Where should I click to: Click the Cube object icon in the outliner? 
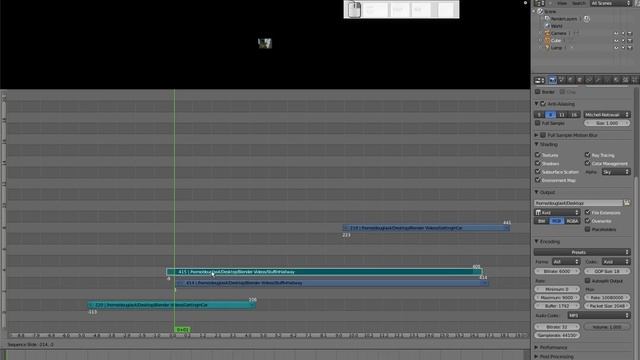tap(547, 40)
